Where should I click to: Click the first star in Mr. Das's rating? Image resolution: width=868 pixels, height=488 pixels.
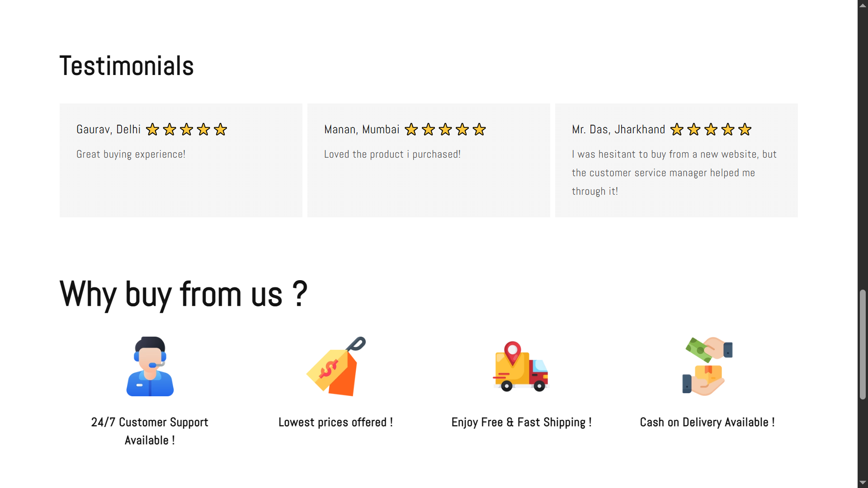pyautogui.click(x=677, y=130)
